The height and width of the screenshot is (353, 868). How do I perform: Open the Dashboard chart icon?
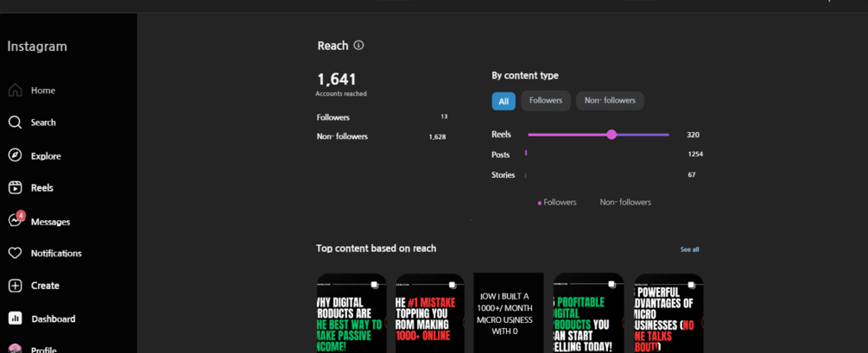point(15,318)
